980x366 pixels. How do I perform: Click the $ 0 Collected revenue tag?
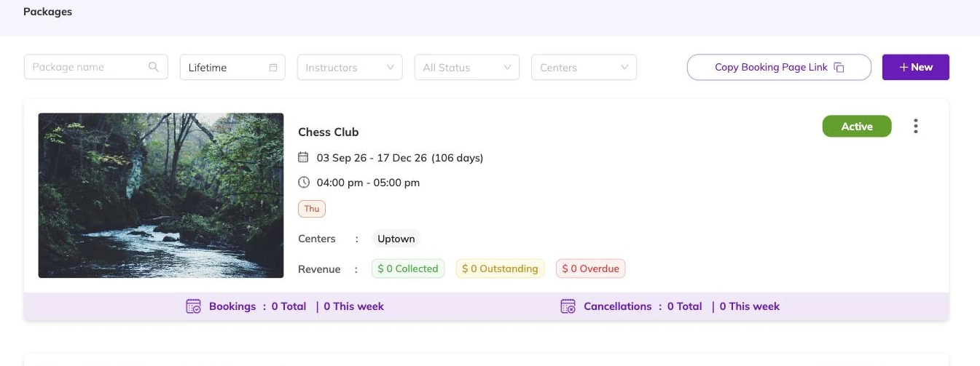tap(408, 268)
